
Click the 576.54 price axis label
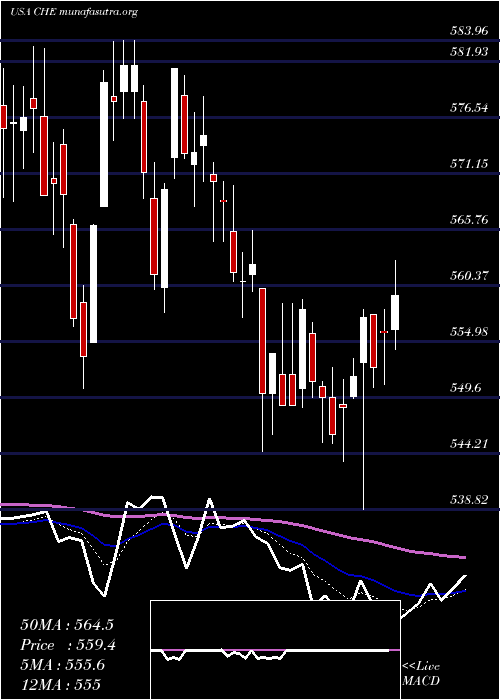coord(468,108)
